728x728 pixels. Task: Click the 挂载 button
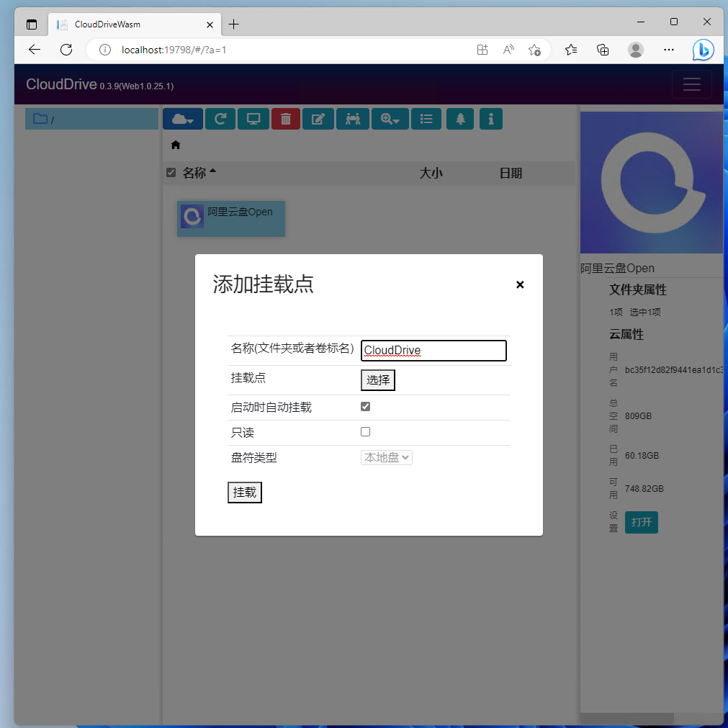coord(244,492)
